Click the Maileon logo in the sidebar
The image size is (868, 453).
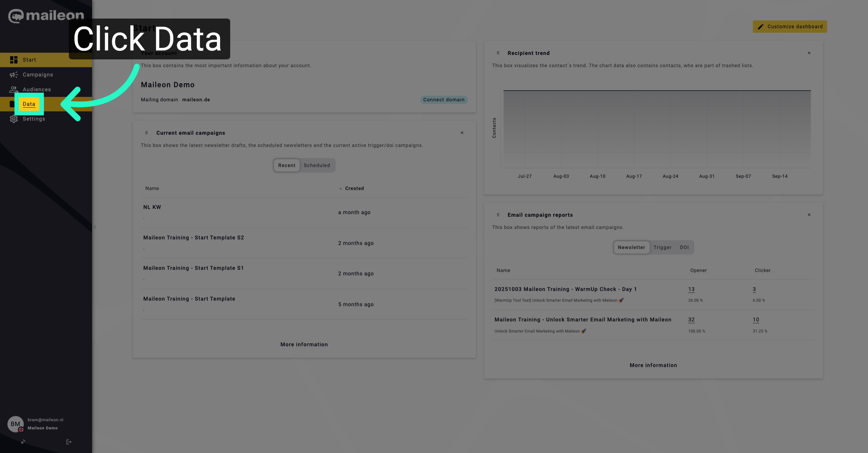pyautogui.click(x=46, y=16)
